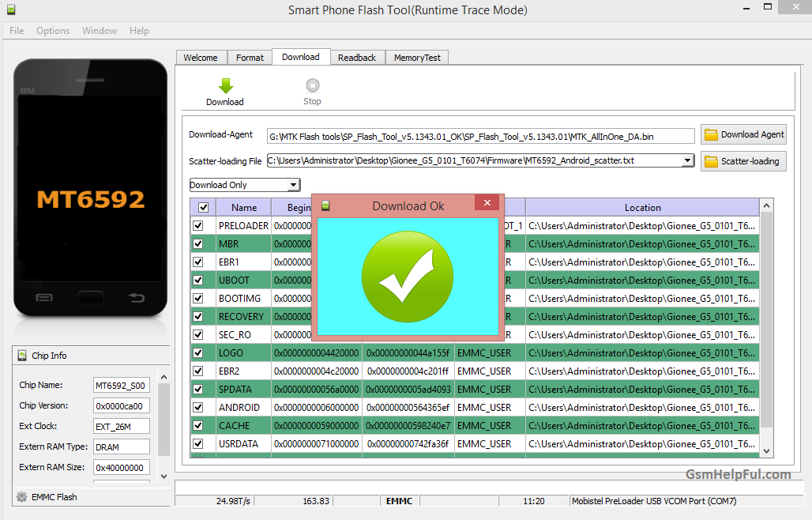The height and width of the screenshot is (520, 812).
Task: Click partition table scroll down arrow
Action: coord(766,451)
